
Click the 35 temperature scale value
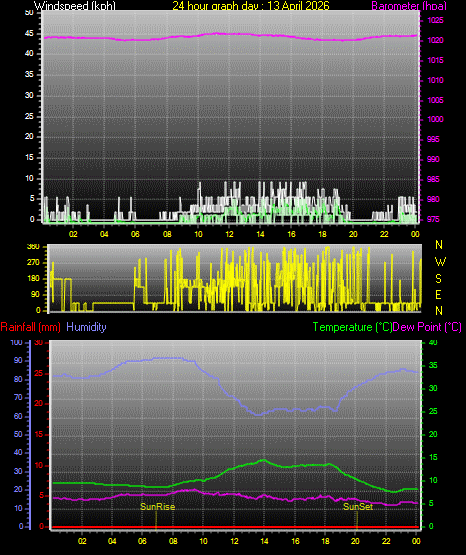pos(433,365)
